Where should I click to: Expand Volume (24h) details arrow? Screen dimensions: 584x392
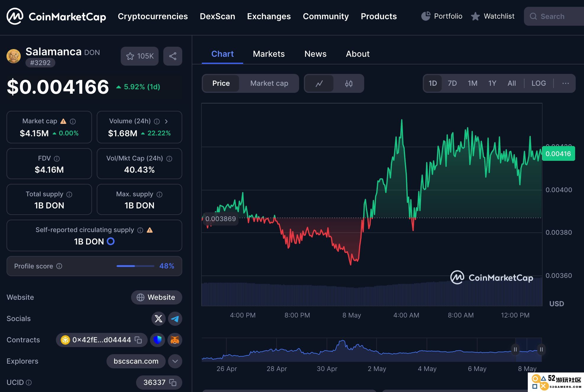point(166,121)
